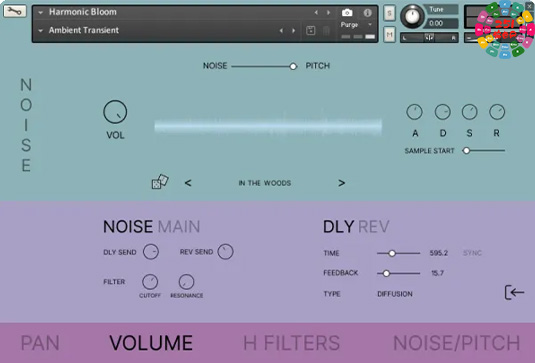This screenshot has height=363, width=535.
Task: Adjust the Tune knob
Action: pos(412,16)
